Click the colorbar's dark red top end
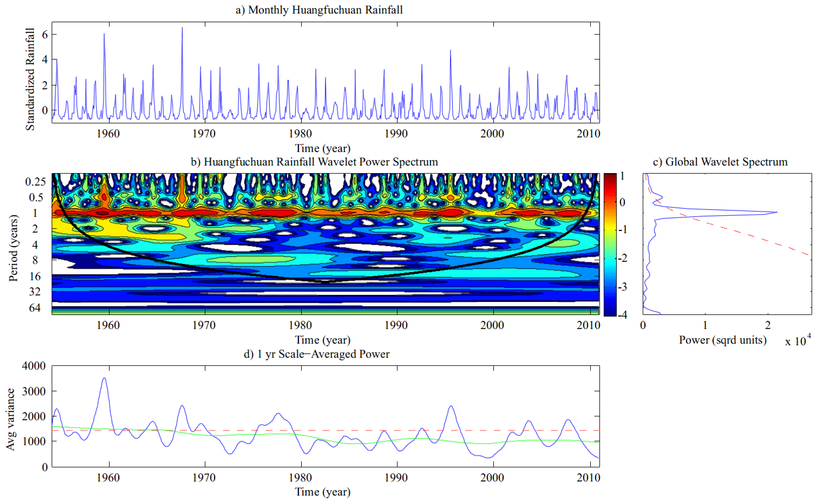Viewport: 815px width, 504px height. (x=610, y=176)
